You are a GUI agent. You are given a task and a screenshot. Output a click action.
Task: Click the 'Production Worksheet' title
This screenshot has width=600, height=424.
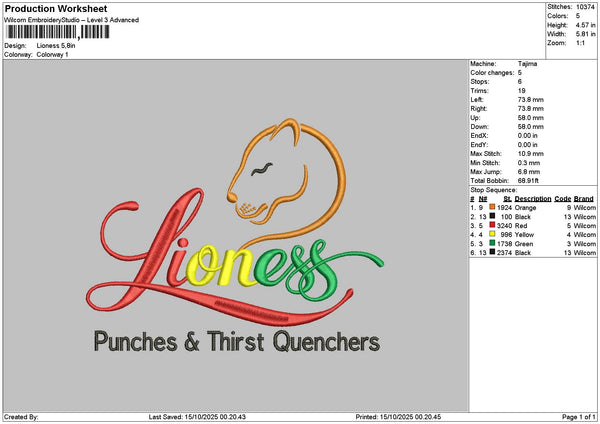(x=56, y=8)
